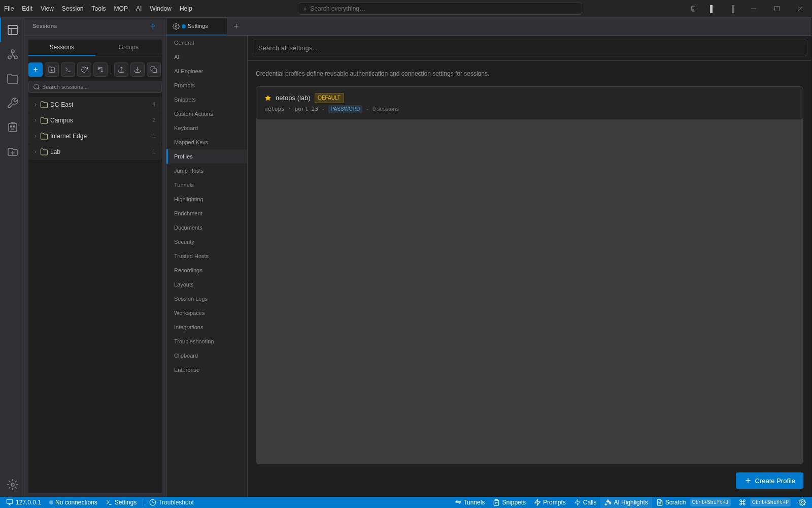The height and width of the screenshot is (508, 812).
Task: Select the Highlighting settings category
Action: click(207, 199)
